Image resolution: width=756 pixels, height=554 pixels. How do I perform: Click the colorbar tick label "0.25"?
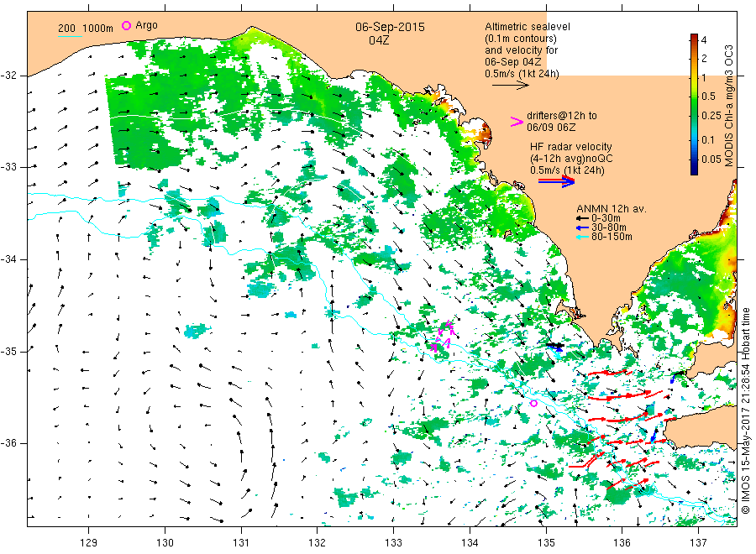[x=711, y=116]
